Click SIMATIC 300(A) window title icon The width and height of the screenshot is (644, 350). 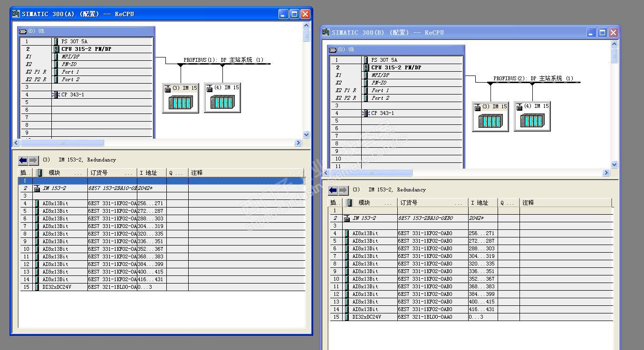click(16, 14)
